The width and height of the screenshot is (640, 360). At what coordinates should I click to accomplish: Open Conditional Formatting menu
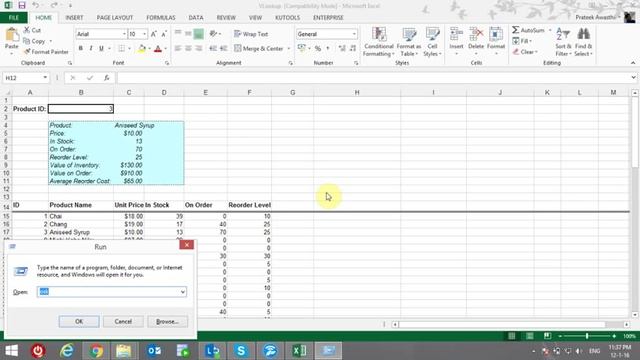(x=379, y=42)
